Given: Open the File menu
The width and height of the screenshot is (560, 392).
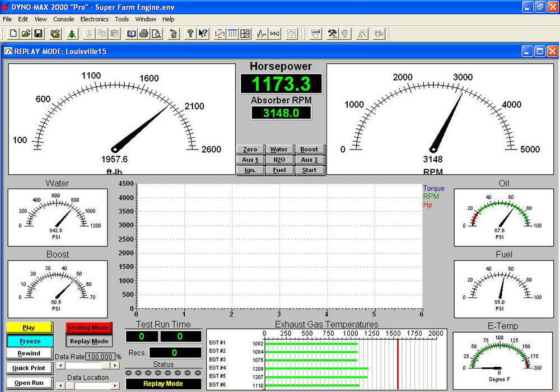Looking at the screenshot, I should tap(7, 19).
